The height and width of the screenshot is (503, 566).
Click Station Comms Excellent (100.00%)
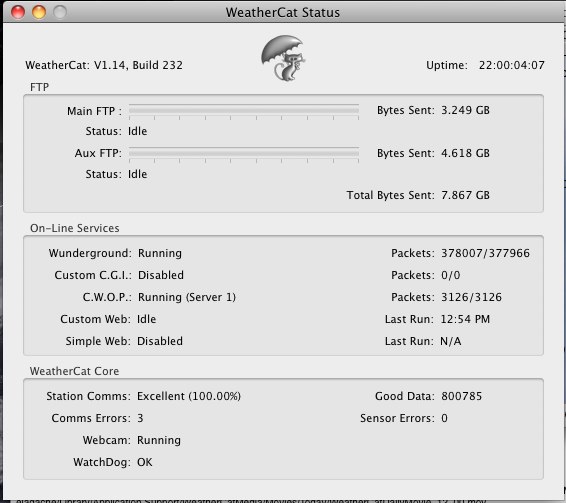[x=189, y=396]
